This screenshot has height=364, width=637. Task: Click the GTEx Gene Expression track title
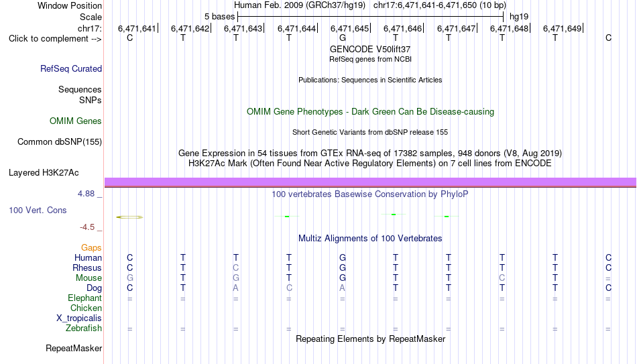[370, 153]
